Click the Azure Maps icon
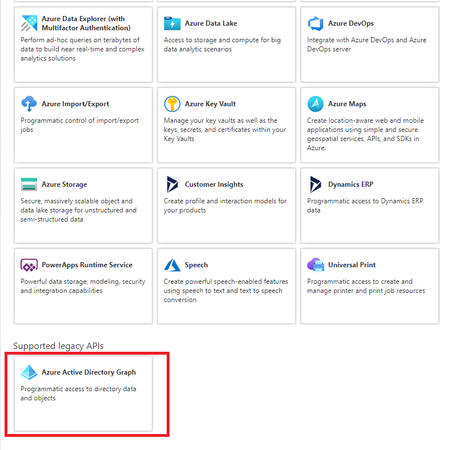This screenshot has width=476, height=450. tap(316, 104)
